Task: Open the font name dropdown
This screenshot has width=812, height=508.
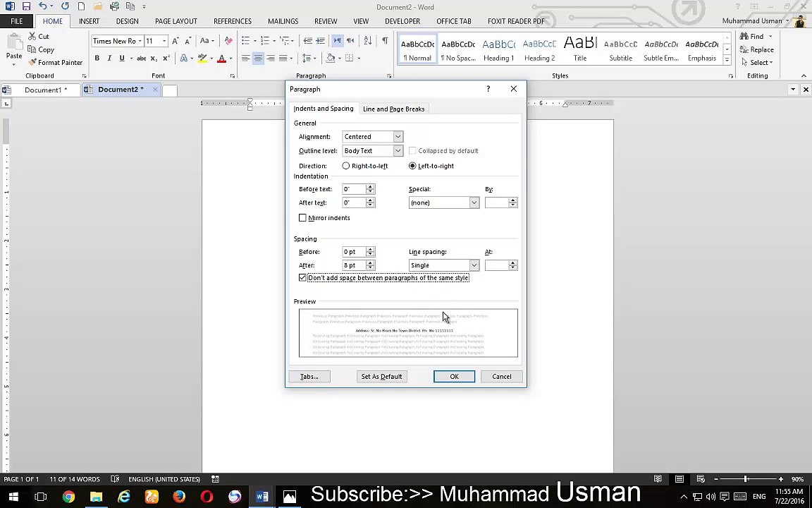Action: click(x=140, y=41)
